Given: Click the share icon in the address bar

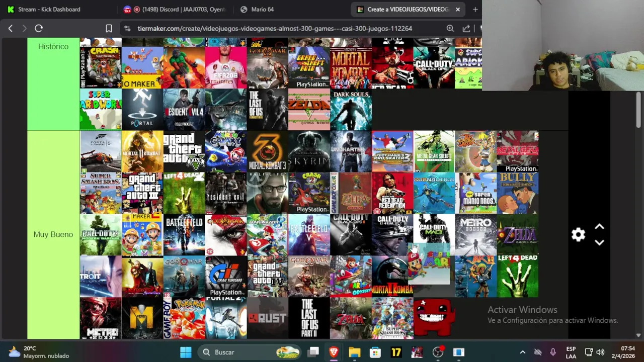Looking at the screenshot, I should [466, 29].
